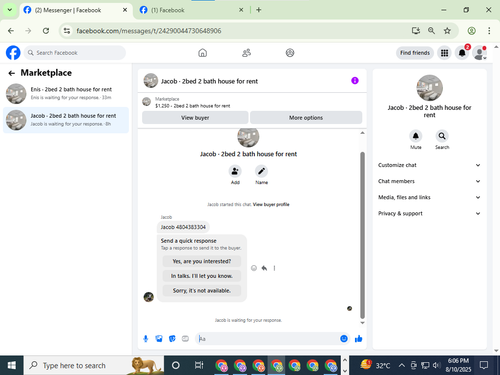The width and height of the screenshot is (500, 375).
Task: Open the Chrome profile icon
Action: (x=471, y=31)
